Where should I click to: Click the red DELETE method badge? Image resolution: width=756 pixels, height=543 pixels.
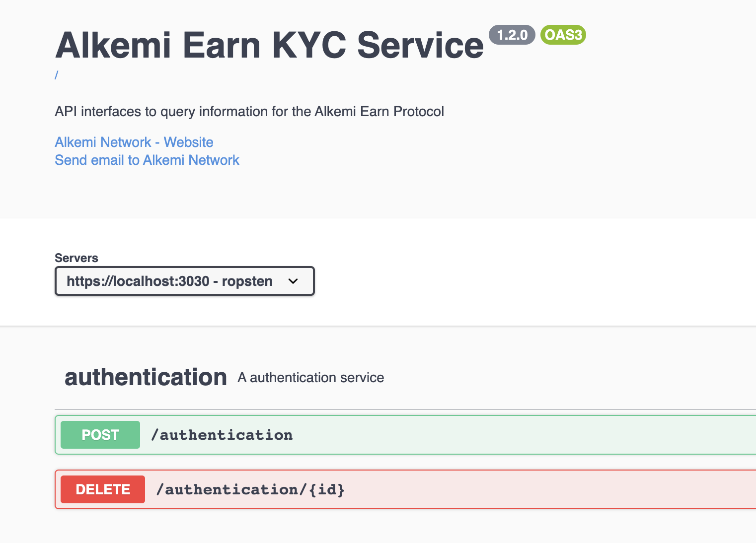click(x=102, y=489)
